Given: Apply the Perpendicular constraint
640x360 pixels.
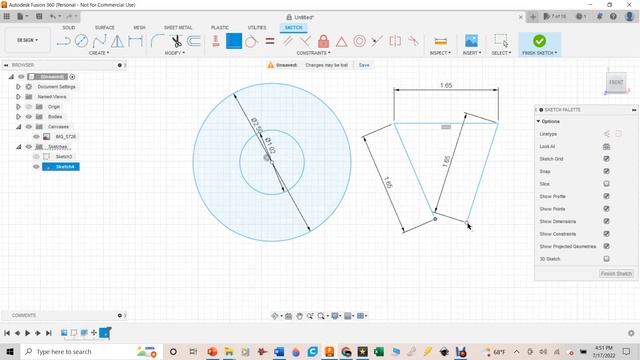Looking at the screenshot, I should pos(305,41).
